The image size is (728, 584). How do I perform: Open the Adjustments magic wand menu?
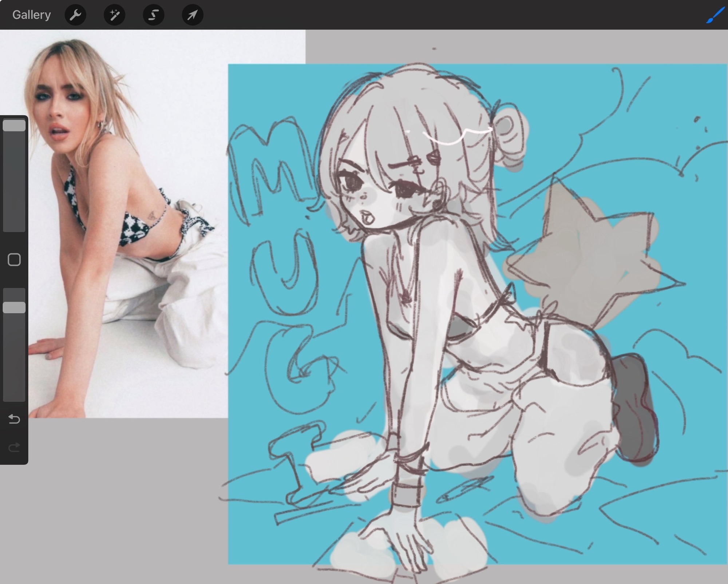click(114, 15)
